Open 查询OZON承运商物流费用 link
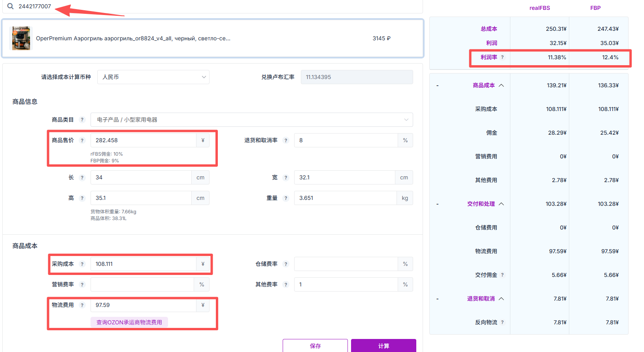 pos(129,322)
